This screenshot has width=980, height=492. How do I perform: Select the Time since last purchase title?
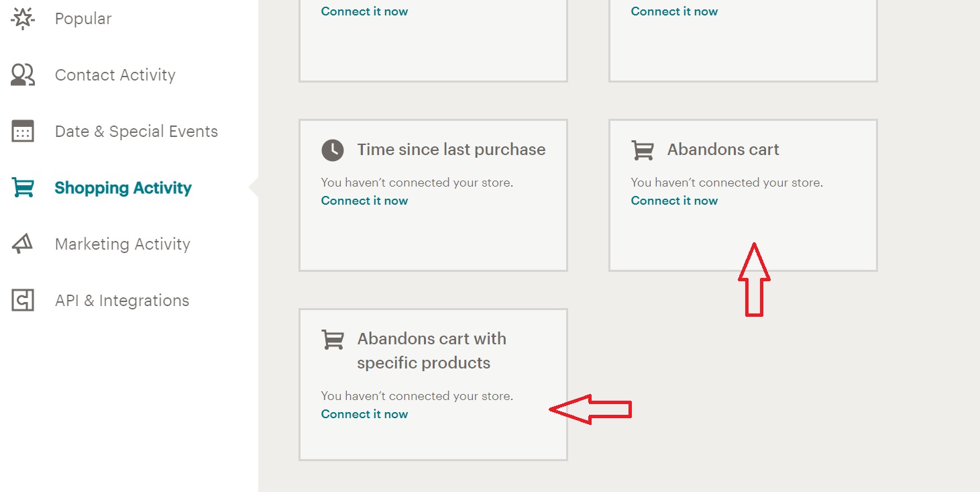451,150
